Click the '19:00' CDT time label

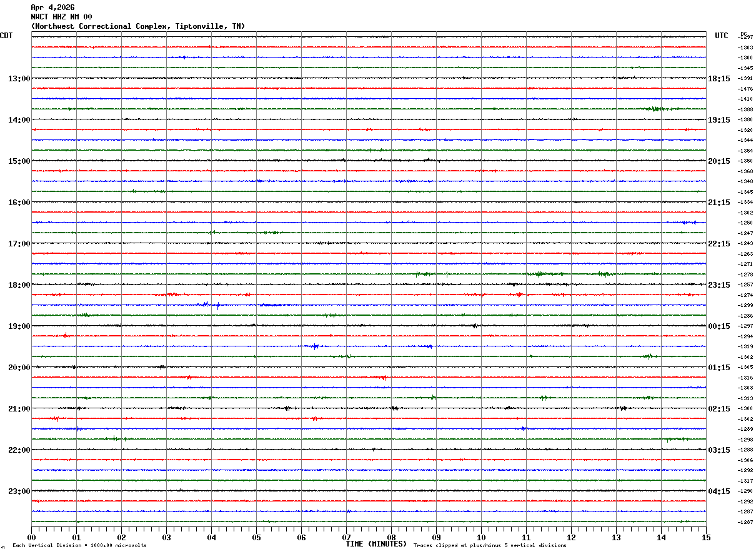(x=19, y=326)
